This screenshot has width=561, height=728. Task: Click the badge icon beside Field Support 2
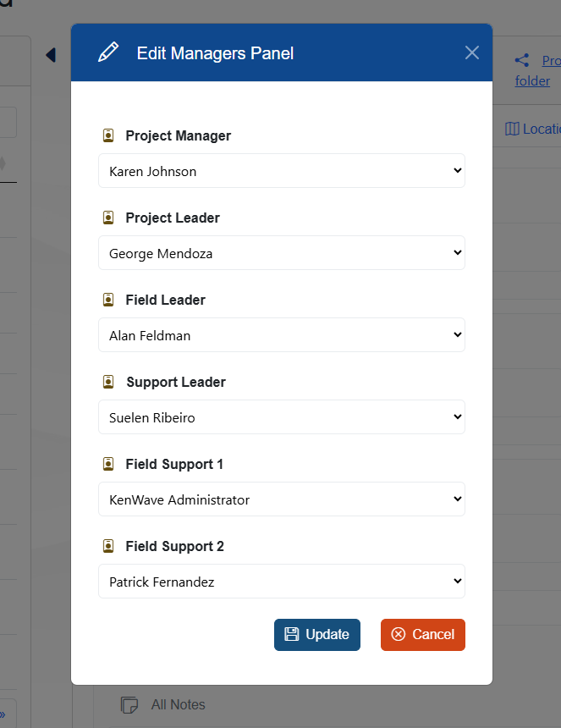[x=108, y=546]
